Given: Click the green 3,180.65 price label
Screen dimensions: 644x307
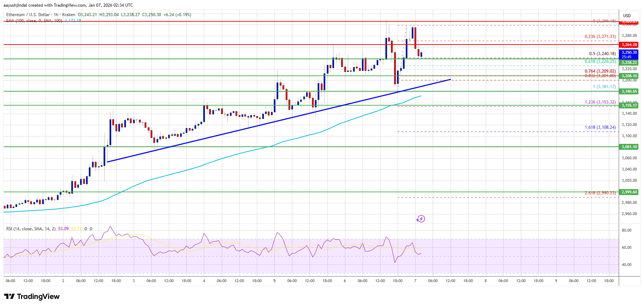Looking at the screenshot, I should click(629, 91).
